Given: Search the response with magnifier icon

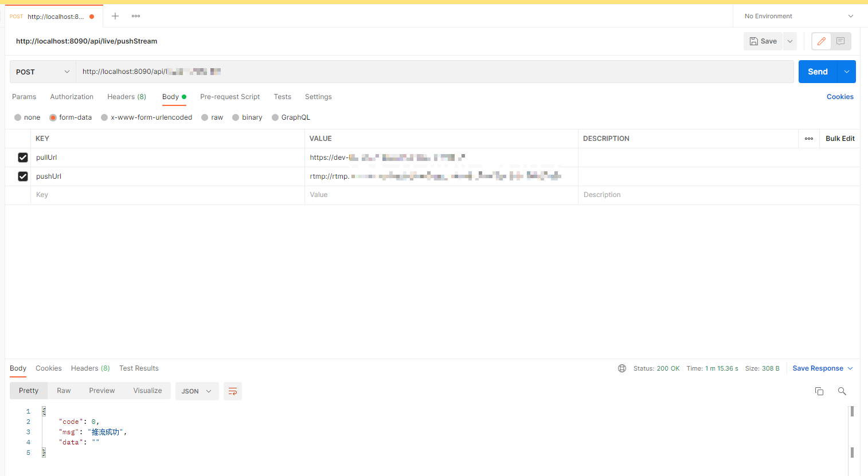Looking at the screenshot, I should [842, 391].
